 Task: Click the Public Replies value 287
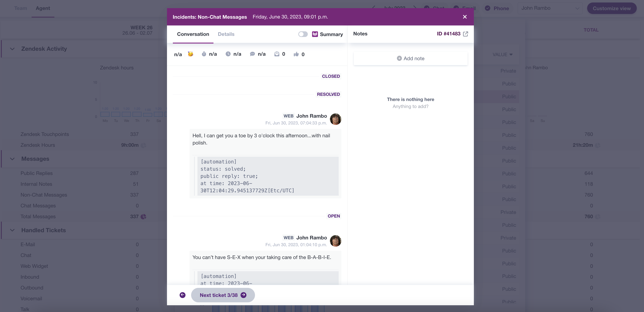click(x=134, y=173)
